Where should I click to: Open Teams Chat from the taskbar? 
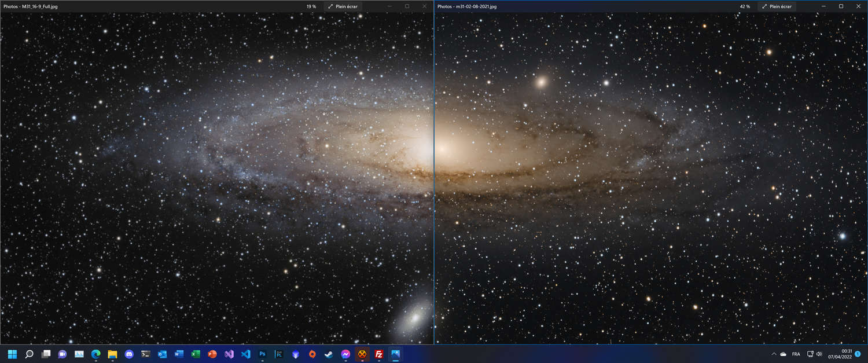click(62, 354)
